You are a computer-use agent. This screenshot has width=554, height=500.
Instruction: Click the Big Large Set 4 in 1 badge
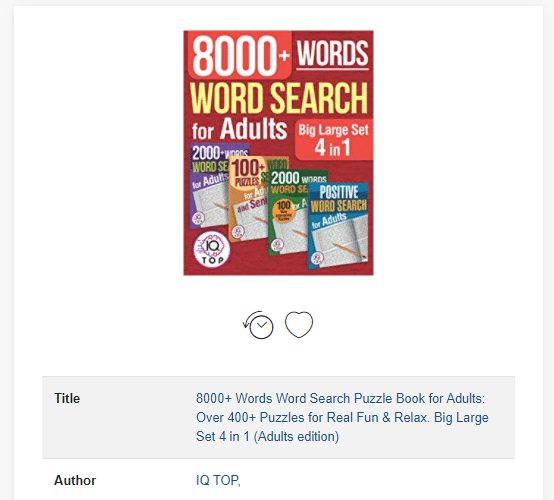pos(333,140)
